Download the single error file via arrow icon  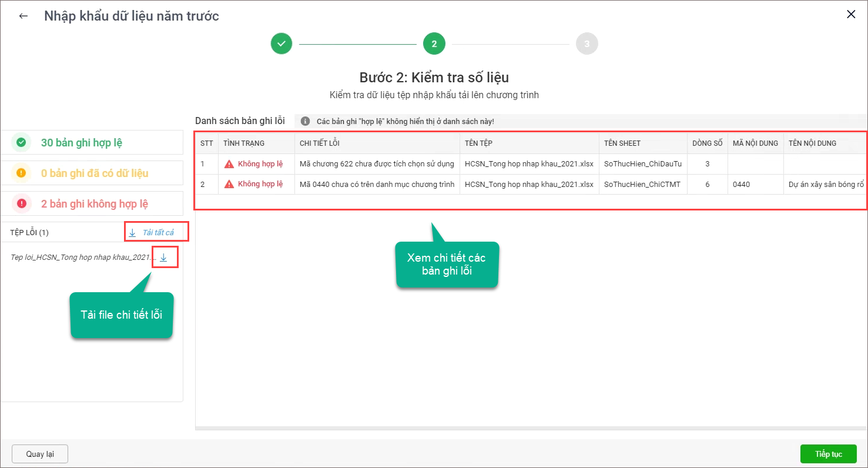pos(164,258)
